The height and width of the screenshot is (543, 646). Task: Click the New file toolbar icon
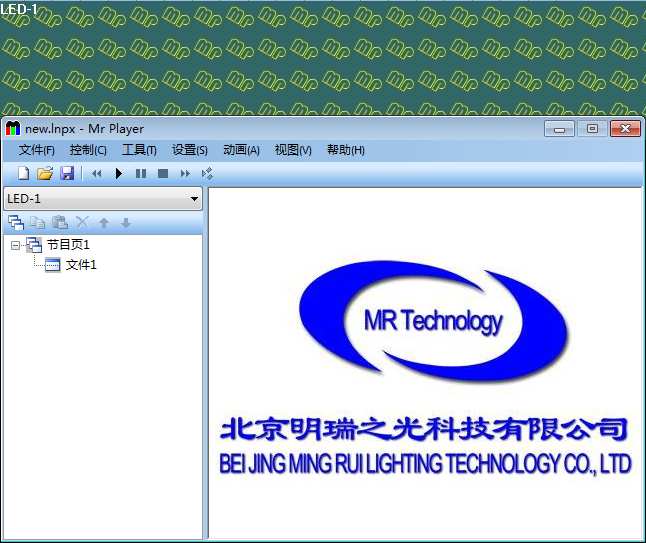point(23,173)
